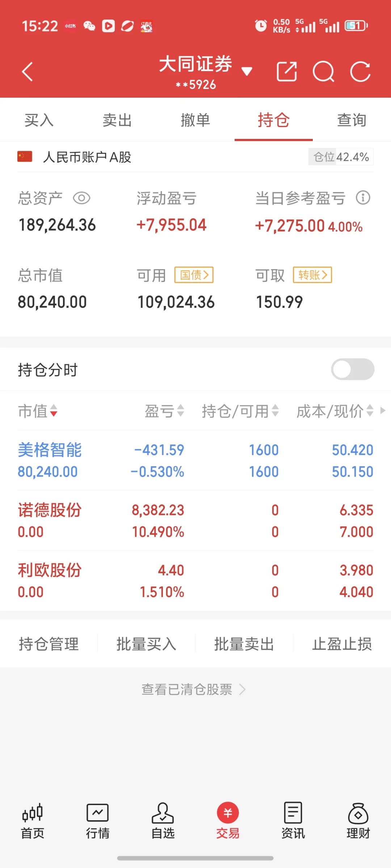Expand more columns with right triangle

point(383,410)
